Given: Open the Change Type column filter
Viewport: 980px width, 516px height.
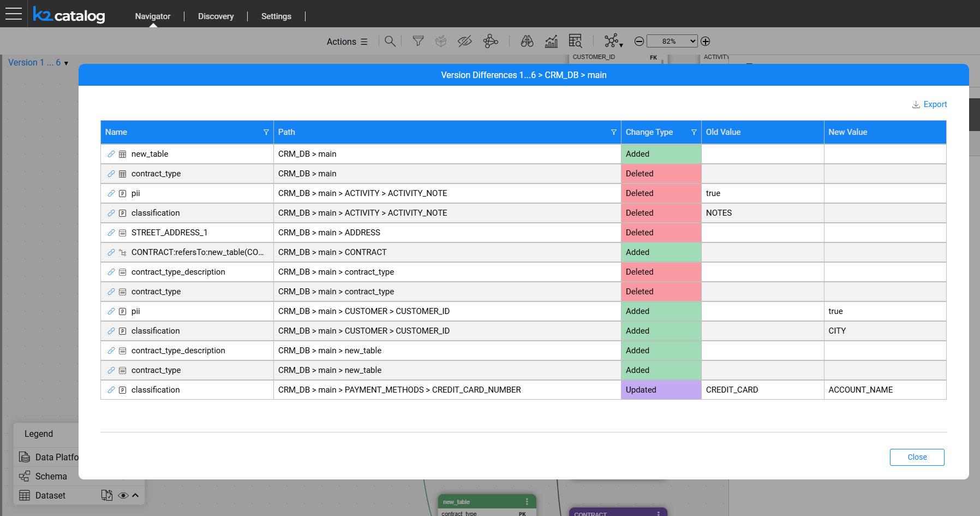Looking at the screenshot, I should coord(694,132).
